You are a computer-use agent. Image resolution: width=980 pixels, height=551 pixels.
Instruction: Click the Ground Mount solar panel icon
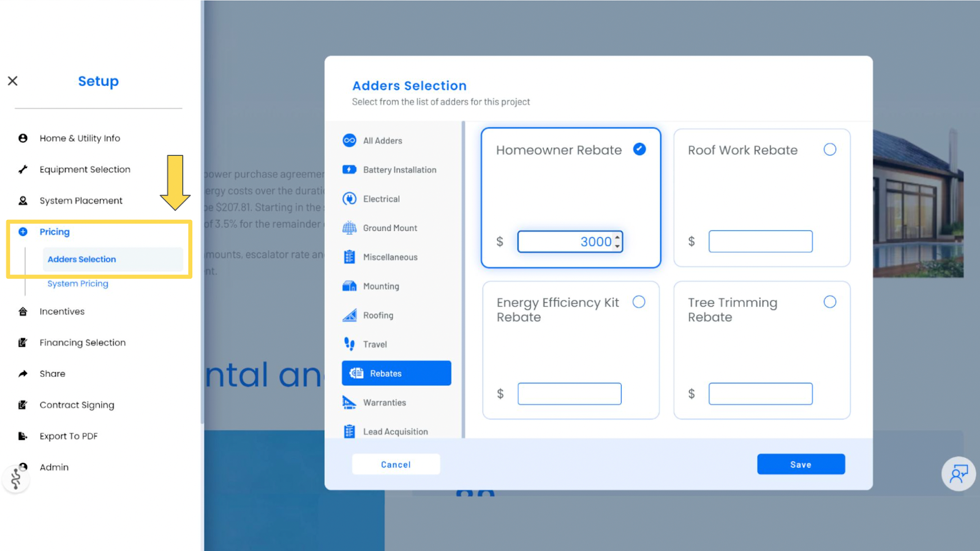[x=349, y=228]
